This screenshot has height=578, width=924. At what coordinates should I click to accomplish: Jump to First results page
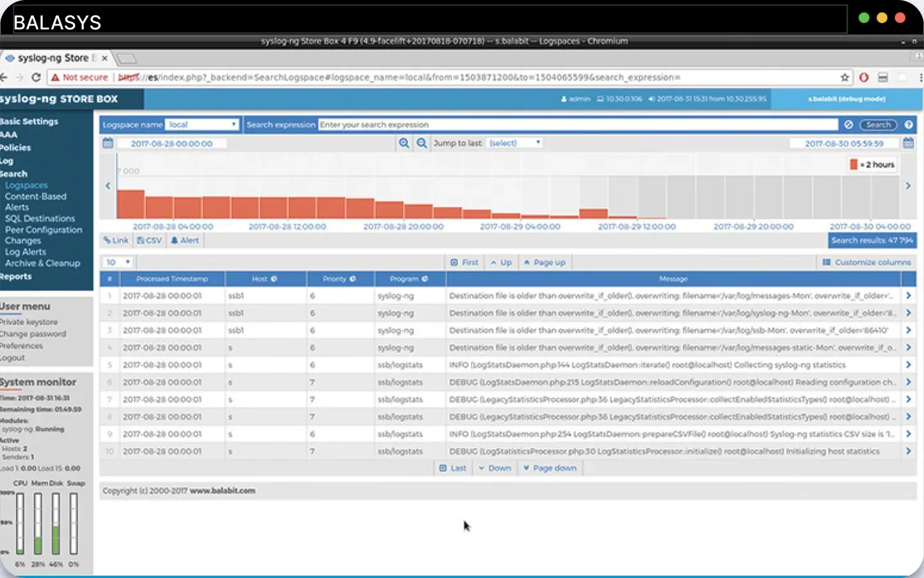(465, 262)
